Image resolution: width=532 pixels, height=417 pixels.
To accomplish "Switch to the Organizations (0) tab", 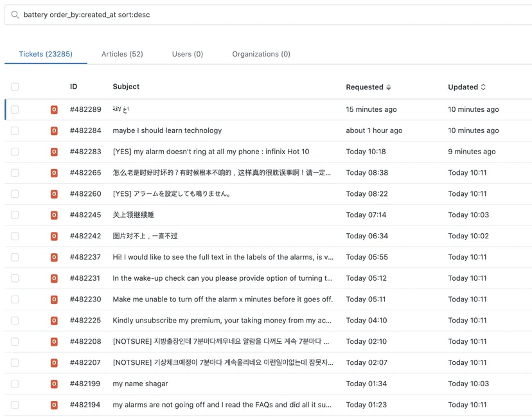I will tap(262, 54).
